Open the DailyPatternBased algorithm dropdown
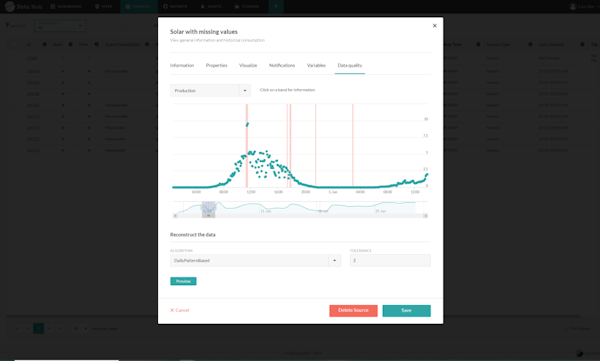Screen dimensions: 600x361 (255, 260)
